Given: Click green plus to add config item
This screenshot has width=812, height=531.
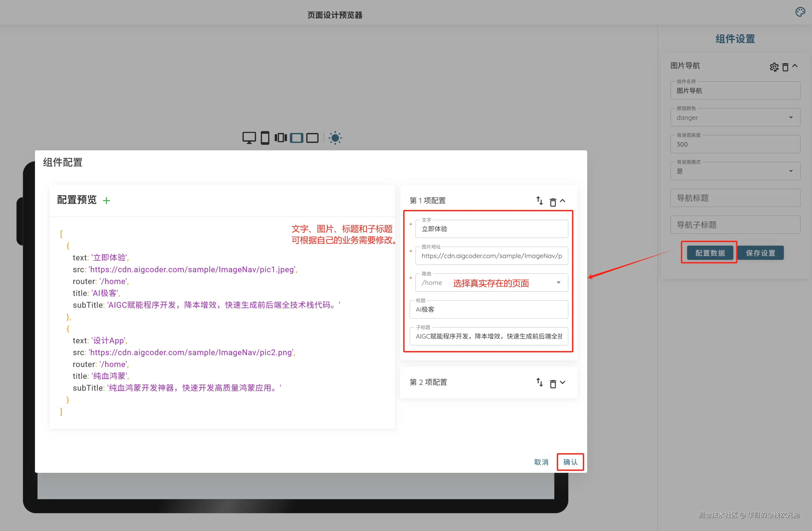Looking at the screenshot, I should (106, 201).
